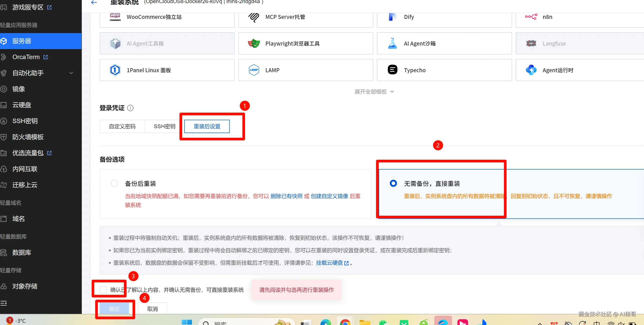This screenshot has width=644, height=325.
Task: Pick the LAMP template icon
Action: pos(254,70)
